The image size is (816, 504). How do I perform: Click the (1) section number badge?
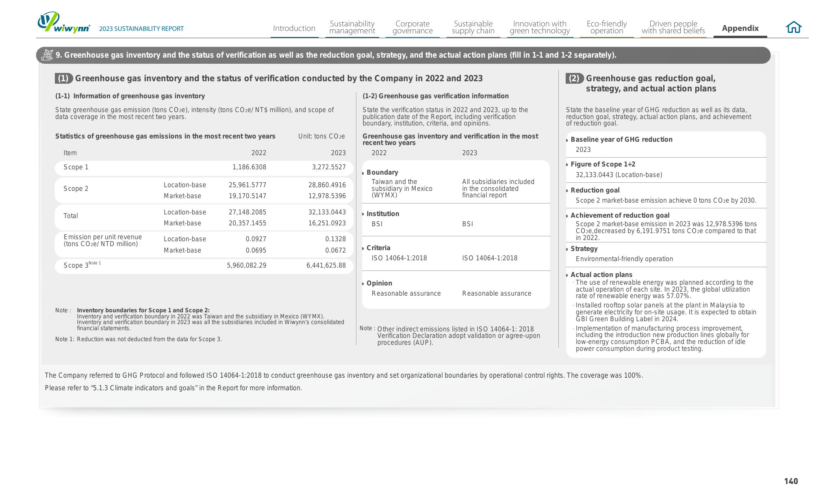coord(63,78)
